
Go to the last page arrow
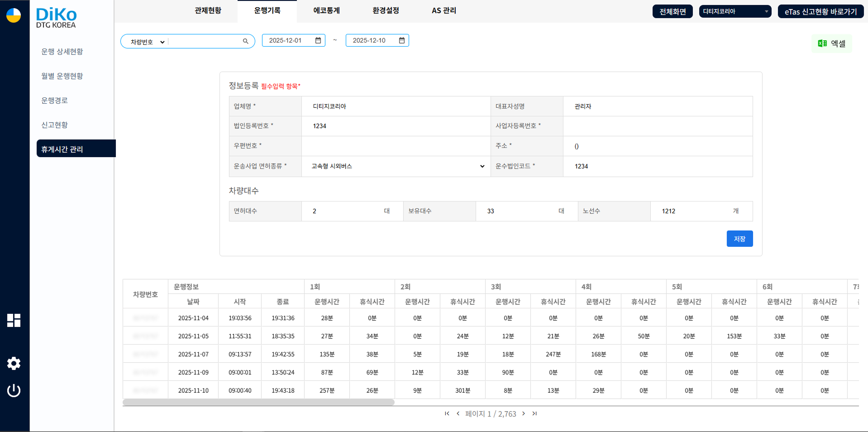pos(534,413)
